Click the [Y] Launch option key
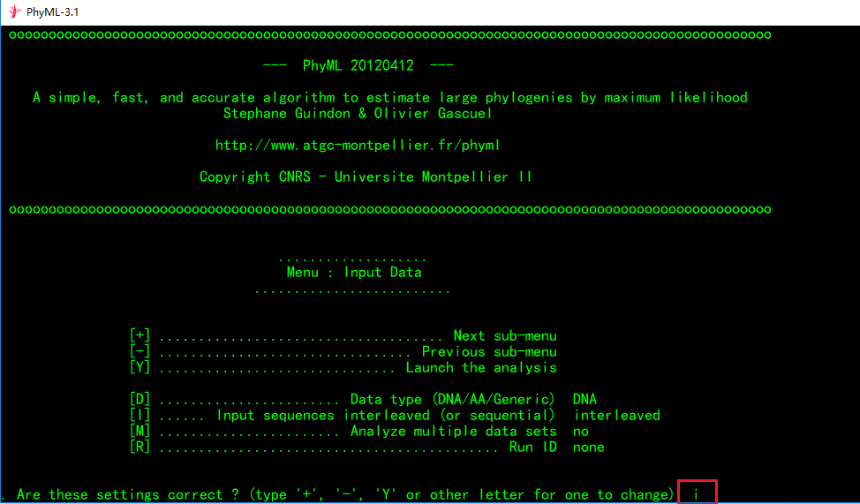 (x=140, y=367)
